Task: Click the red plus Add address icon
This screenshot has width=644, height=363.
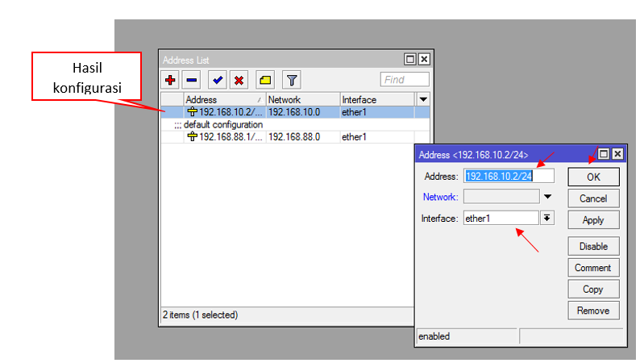Action: click(x=170, y=80)
